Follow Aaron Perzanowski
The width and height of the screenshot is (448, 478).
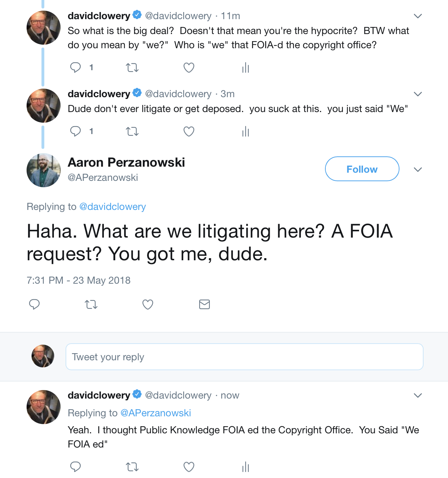click(x=362, y=169)
